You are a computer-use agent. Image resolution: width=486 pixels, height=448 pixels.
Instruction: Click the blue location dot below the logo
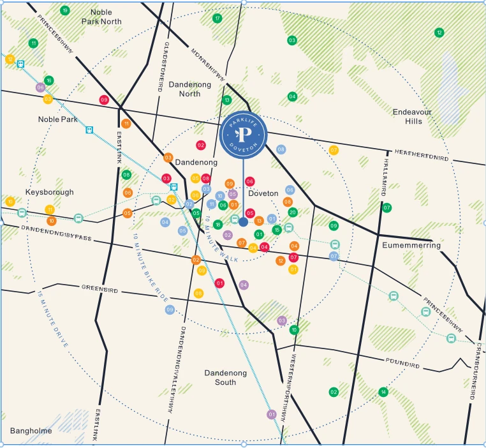click(243, 222)
